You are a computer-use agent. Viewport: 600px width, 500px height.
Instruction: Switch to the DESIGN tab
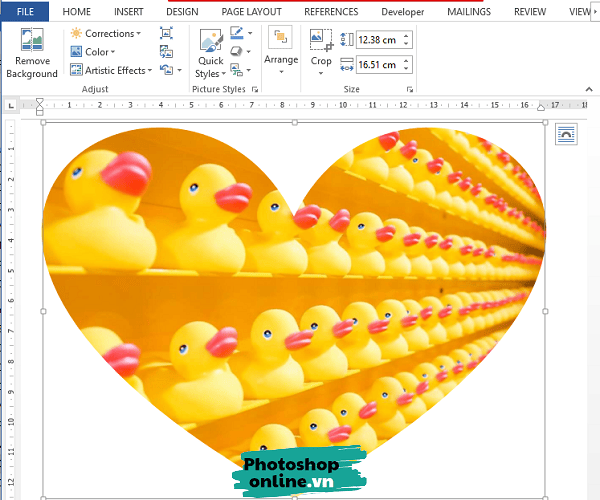point(182,12)
